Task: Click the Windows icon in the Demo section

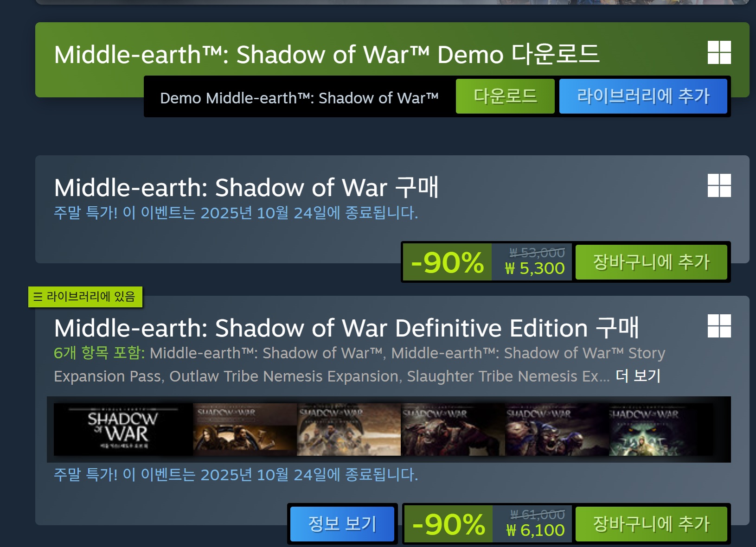Action: [719, 52]
